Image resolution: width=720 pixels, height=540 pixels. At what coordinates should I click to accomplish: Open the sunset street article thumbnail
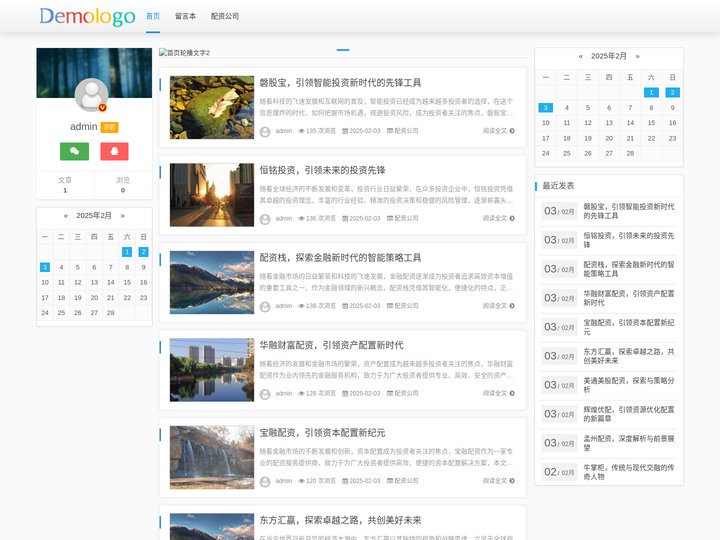point(212,195)
